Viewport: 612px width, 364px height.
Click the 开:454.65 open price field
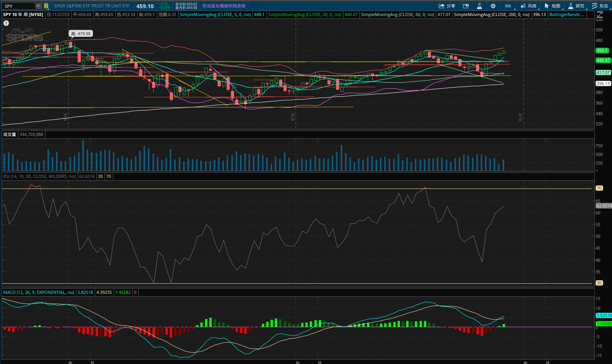point(82,14)
